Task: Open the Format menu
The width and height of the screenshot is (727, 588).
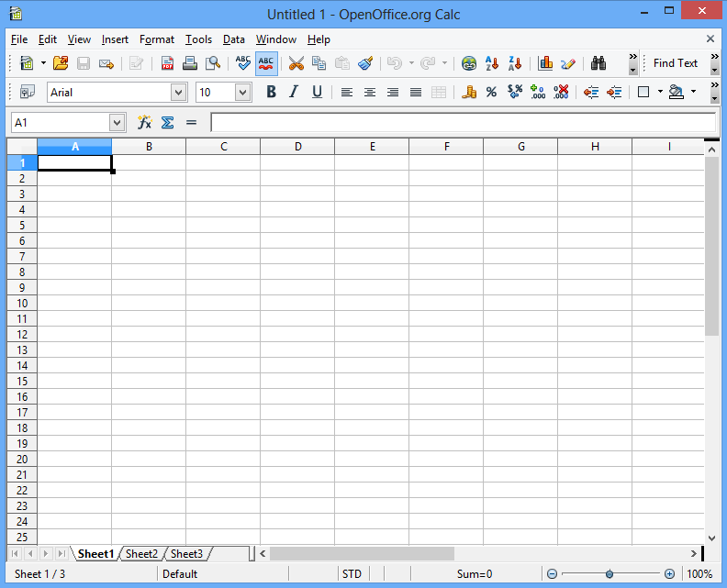Action: [157, 39]
